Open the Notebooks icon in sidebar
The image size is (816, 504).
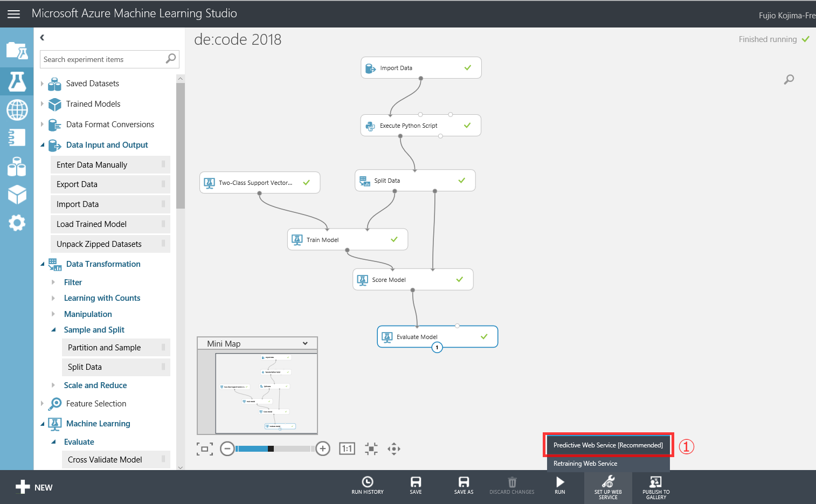[x=17, y=137]
